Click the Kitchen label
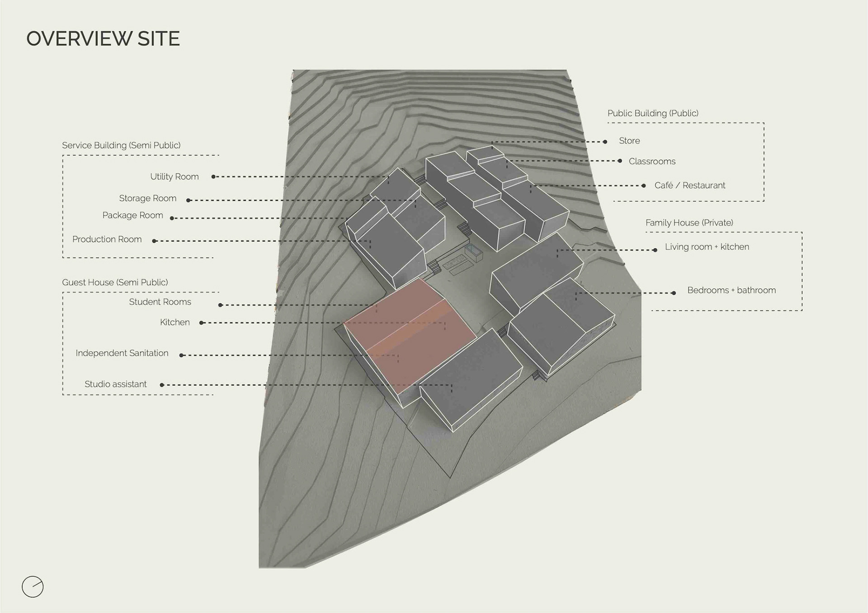The width and height of the screenshot is (868, 613). [175, 323]
